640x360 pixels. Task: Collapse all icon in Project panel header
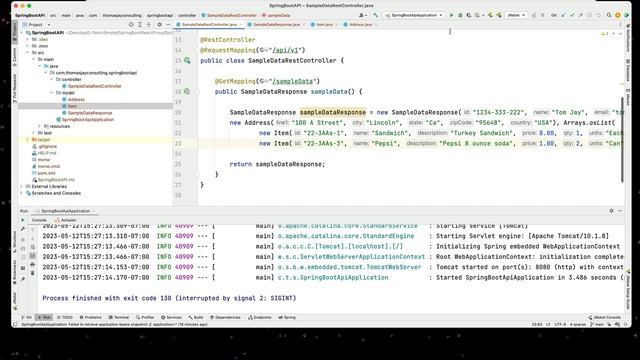click(149, 24)
